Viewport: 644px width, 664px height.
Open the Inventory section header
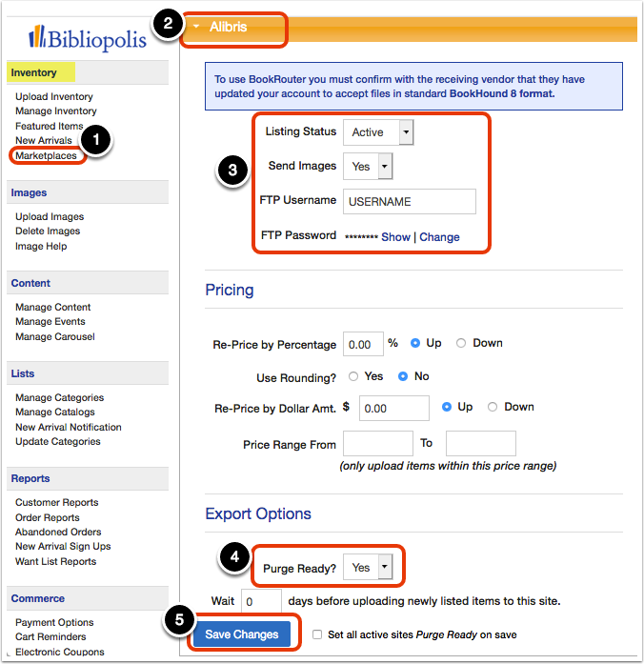coord(88,72)
